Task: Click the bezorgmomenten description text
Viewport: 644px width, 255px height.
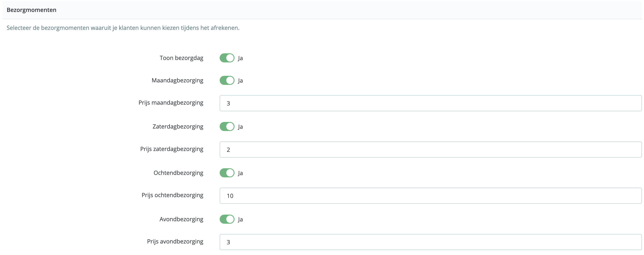Action: coord(123,28)
